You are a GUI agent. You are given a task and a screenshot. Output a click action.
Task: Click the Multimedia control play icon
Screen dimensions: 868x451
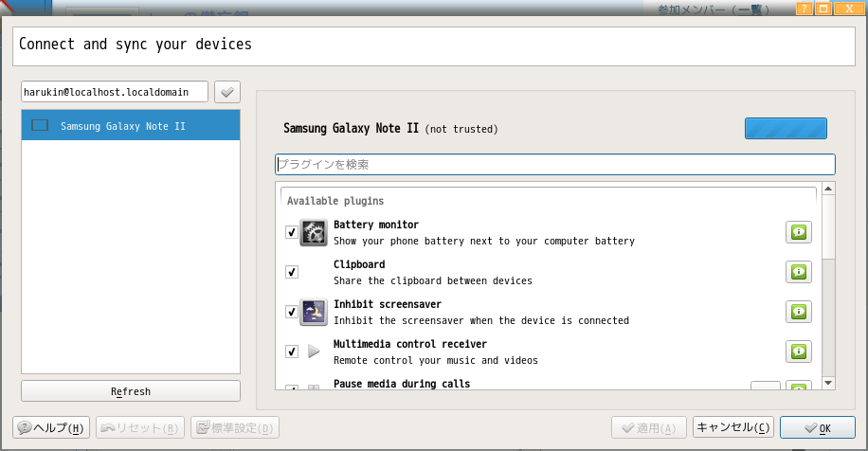314,352
